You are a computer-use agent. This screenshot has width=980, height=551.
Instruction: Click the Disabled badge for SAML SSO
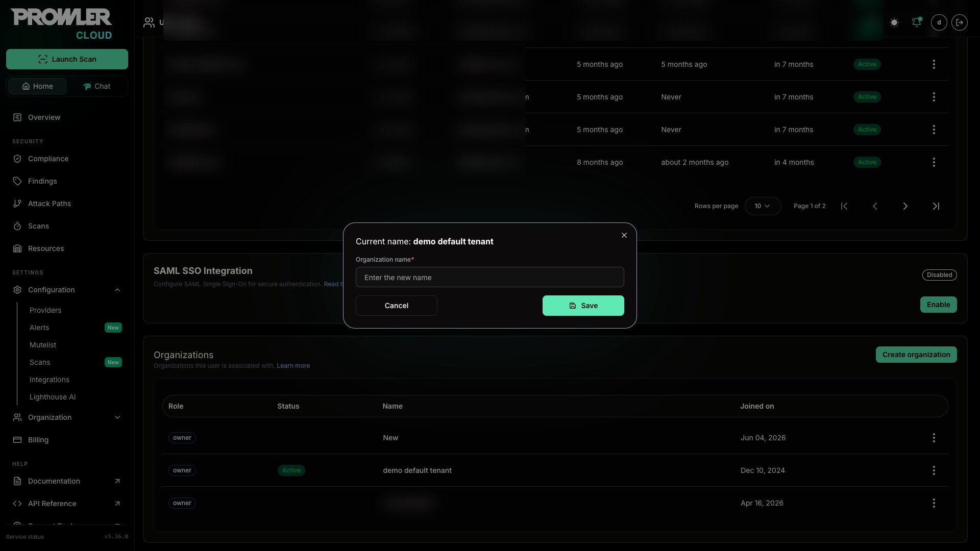coord(939,275)
